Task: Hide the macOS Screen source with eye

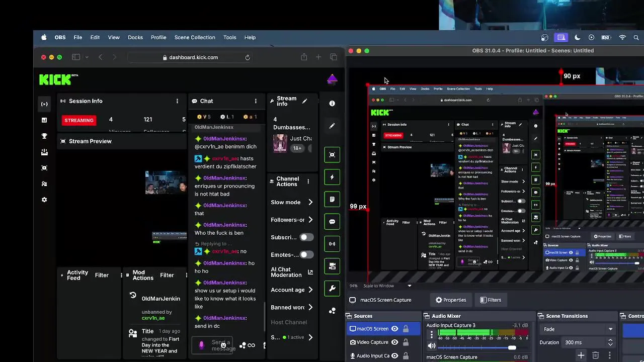Action: (x=395, y=329)
